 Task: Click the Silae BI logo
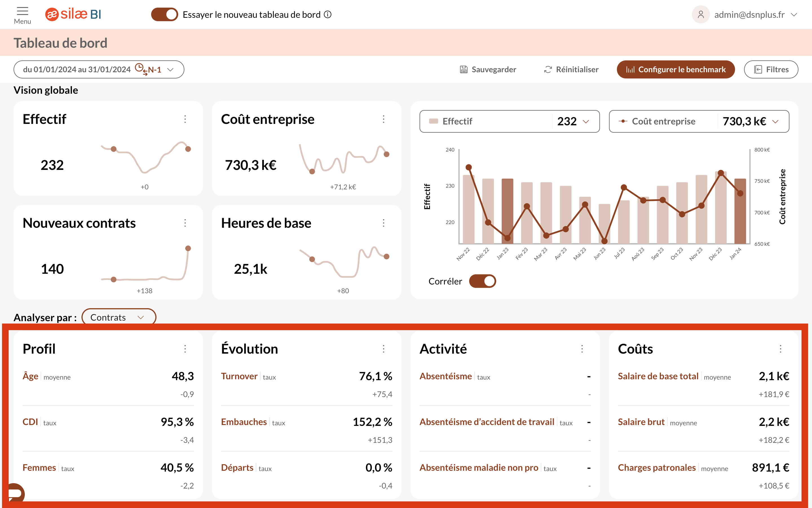pos(73,14)
